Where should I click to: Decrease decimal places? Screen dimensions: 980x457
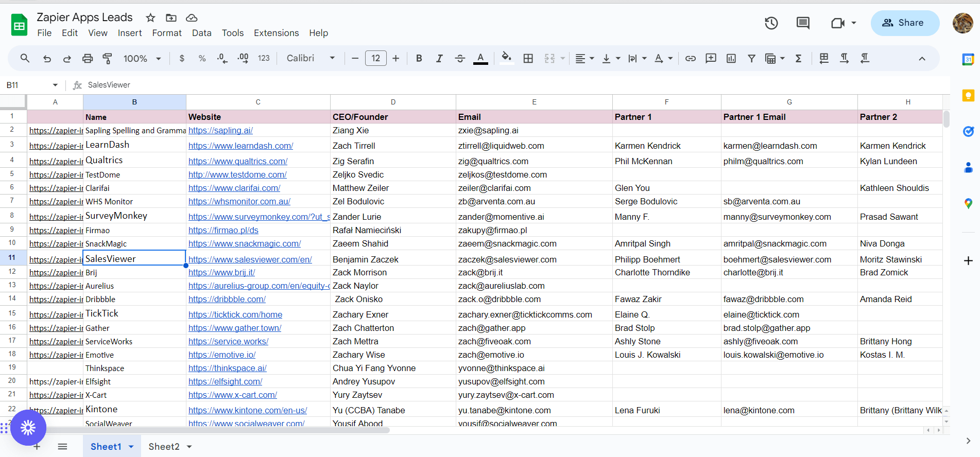[222, 58]
